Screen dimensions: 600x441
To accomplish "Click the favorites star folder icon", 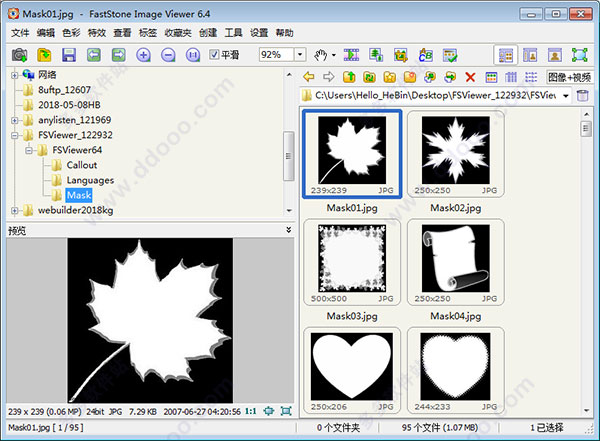I will pos(390,77).
